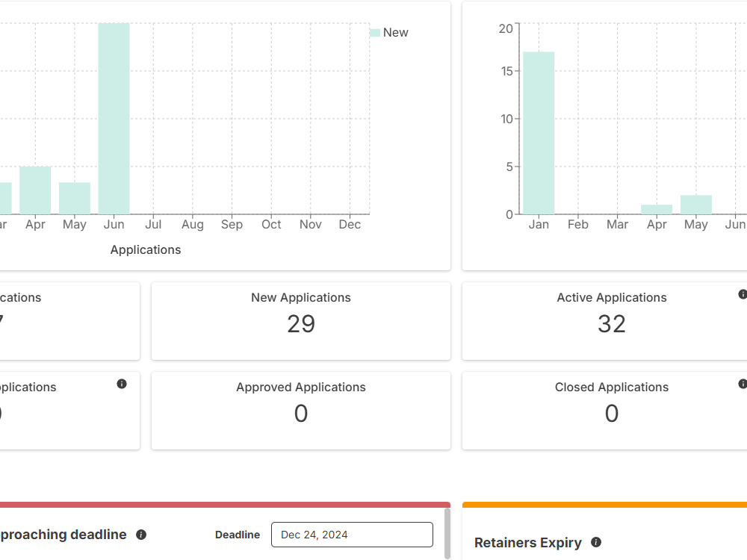Image resolution: width=747 pixels, height=560 pixels.
Task: Select the Approved Applications card
Action: point(300,411)
